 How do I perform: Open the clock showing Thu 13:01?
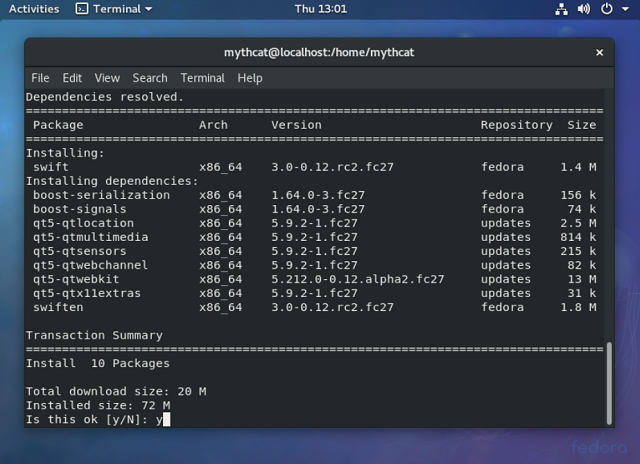pos(320,9)
